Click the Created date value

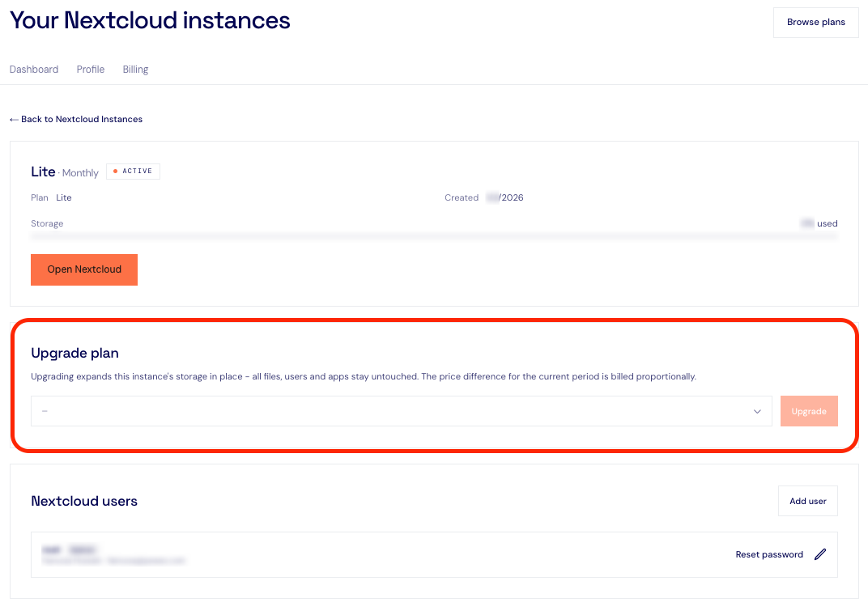(x=505, y=197)
